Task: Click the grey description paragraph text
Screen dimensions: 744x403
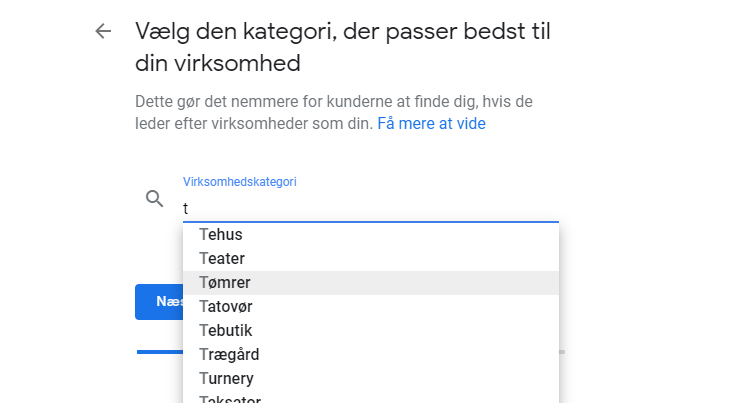Action: point(334,112)
